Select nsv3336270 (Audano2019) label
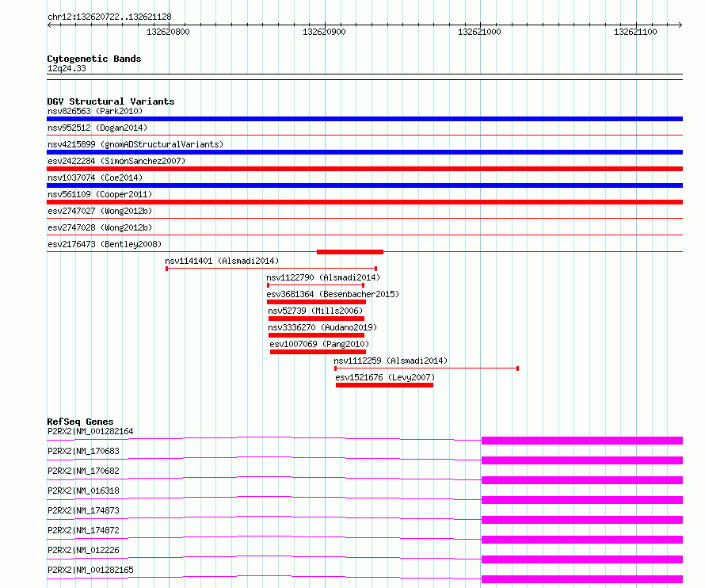This screenshot has width=705, height=588. (x=322, y=327)
